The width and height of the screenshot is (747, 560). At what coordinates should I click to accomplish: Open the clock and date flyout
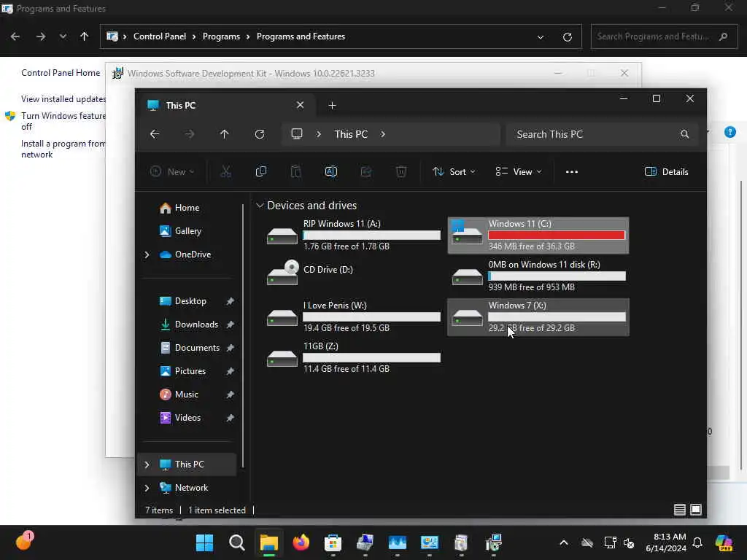665,542
